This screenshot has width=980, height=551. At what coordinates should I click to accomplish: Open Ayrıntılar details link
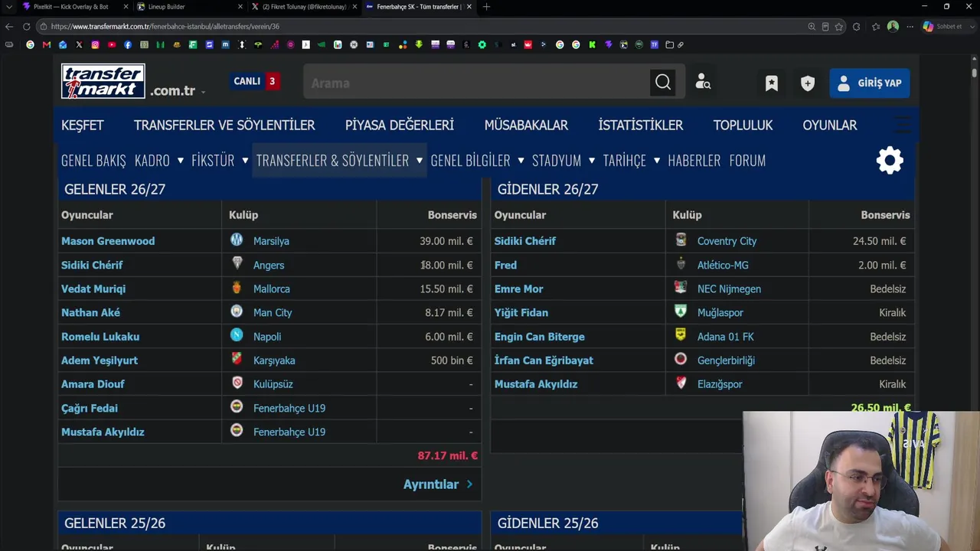tap(438, 484)
